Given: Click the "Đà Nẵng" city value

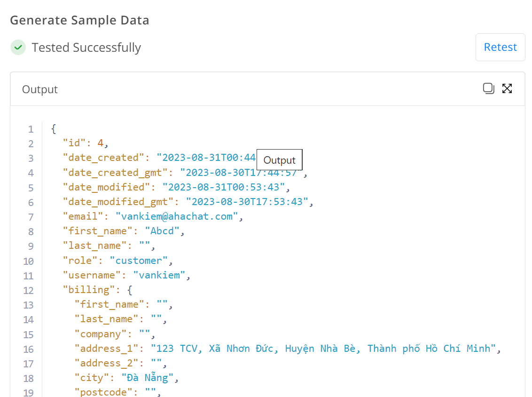Looking at the screenshot, I should [147, 378].
